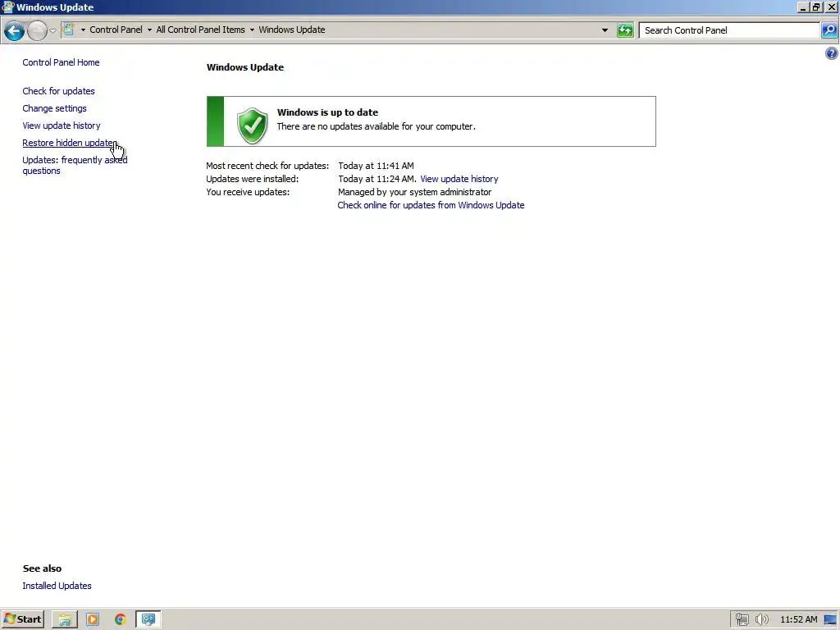Viewport: 840px width, 630px height.
Task: Open address bar previous locations dropdown
Action: [605, 30]
